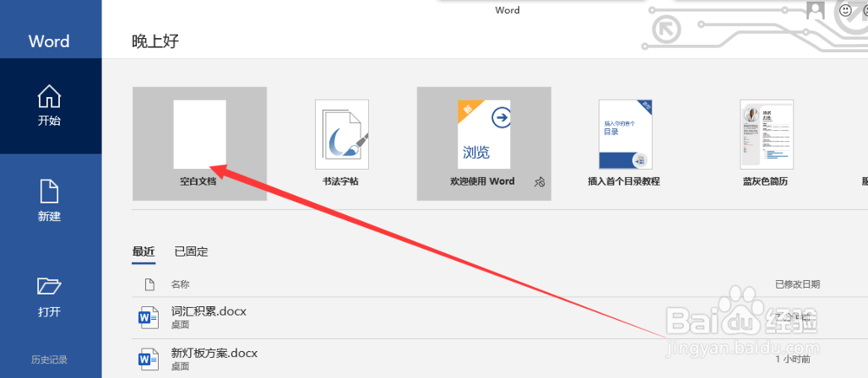Sort by the 已修改日期 column header
Screen dimensions: 868x378
798,284
